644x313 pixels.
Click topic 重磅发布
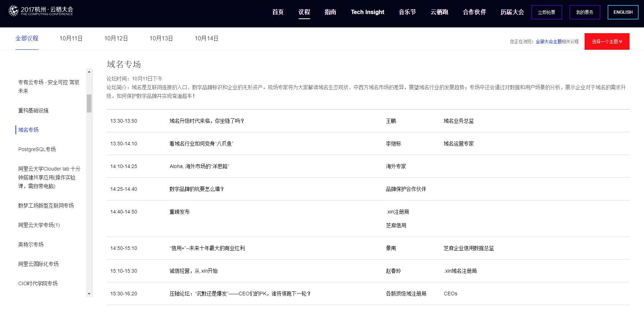click(179, 212)
